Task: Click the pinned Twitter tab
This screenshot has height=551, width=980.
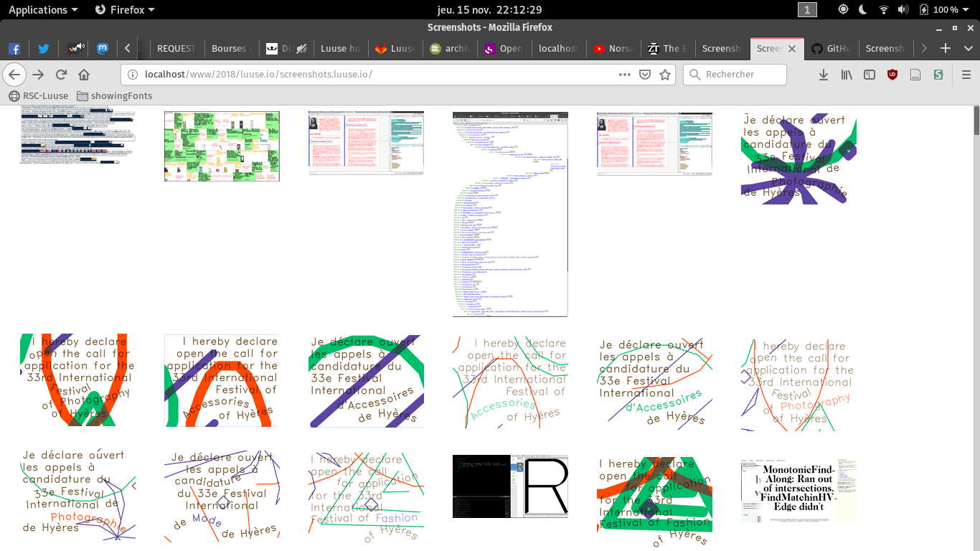Action: tap(44, 49)
